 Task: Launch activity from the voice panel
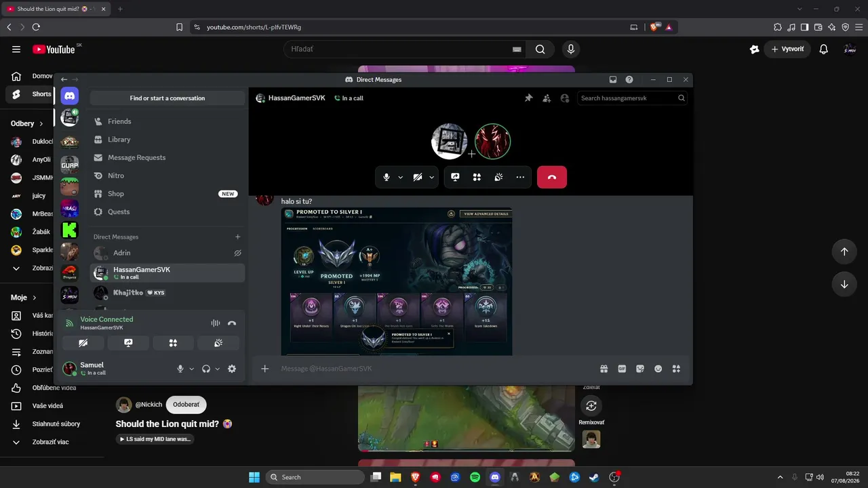[x=173, y=343]
